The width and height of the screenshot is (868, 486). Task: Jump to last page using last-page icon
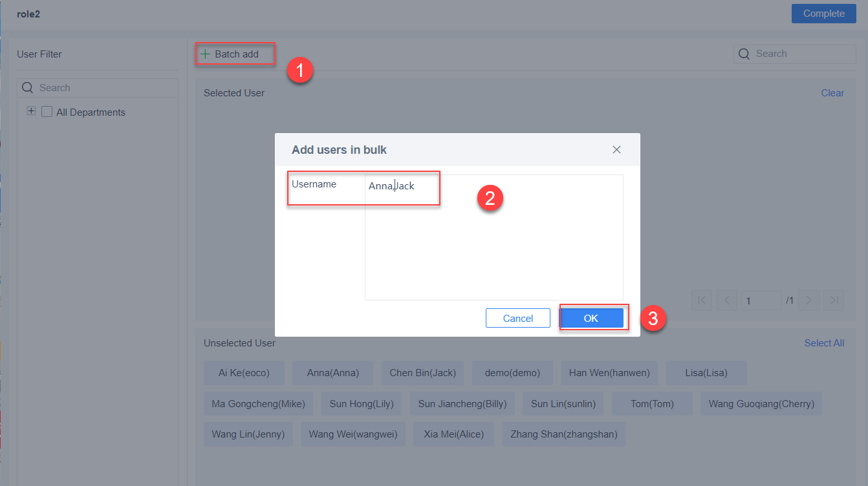[x=834, y=300]
